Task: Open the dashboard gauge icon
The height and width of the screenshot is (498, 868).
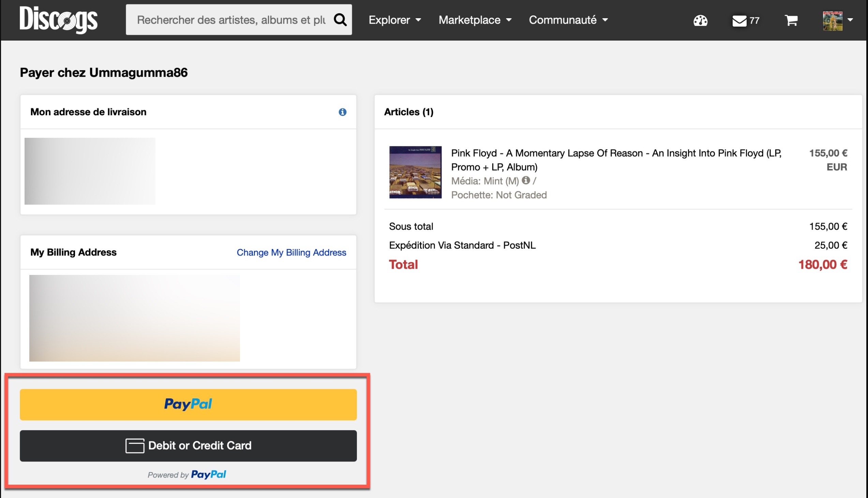Action: coord(700,20)
